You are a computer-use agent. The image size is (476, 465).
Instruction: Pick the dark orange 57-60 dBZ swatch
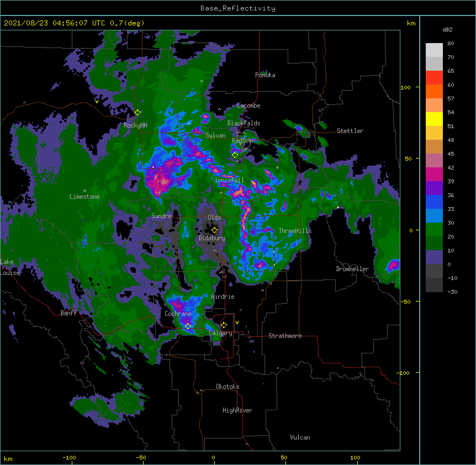tap(434, 91)
